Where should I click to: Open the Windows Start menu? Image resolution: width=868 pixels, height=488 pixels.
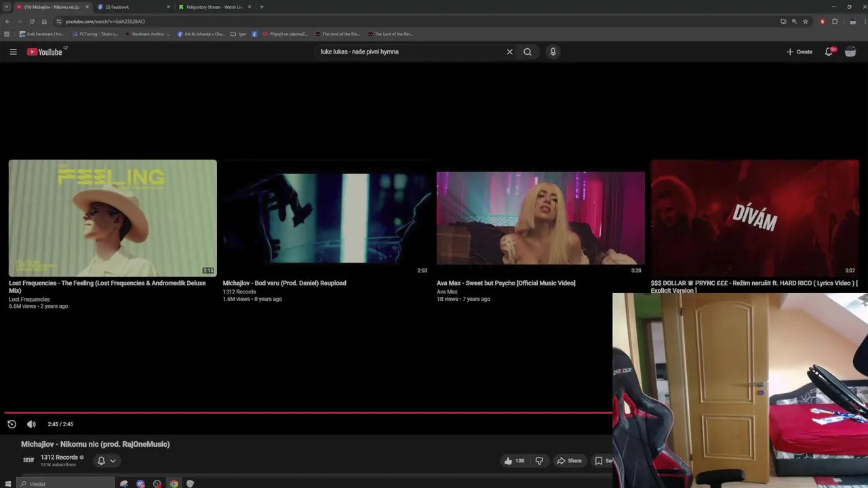[x=7, y=483]
